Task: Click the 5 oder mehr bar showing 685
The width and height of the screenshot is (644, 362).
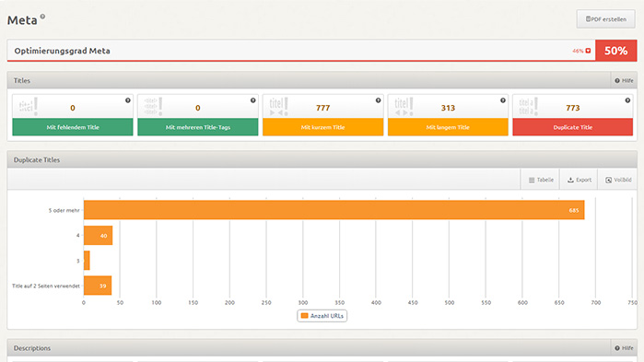Action: [x=334, y=210]
